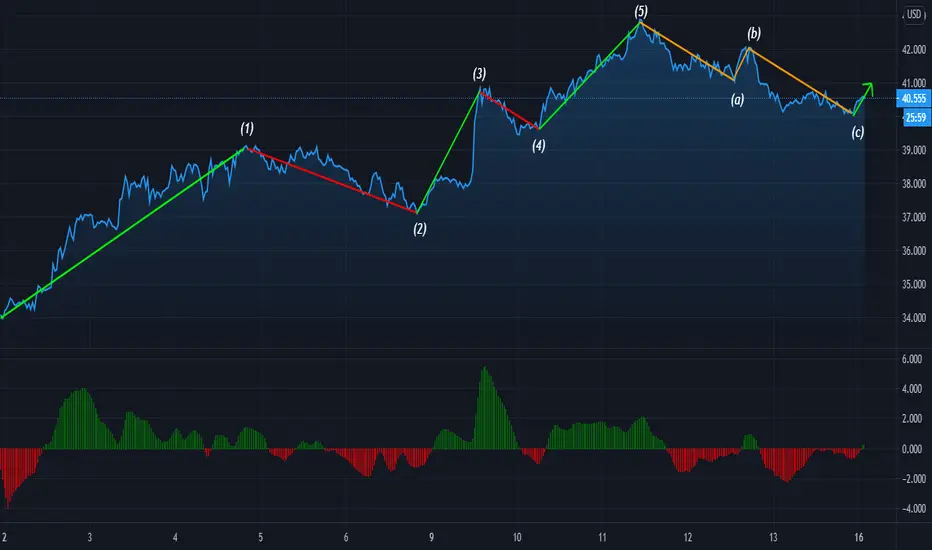Click the 41.000 price axis value
The height and width of the screenshot is (550, 932).
pyautogui.click(x=914, y=83)
